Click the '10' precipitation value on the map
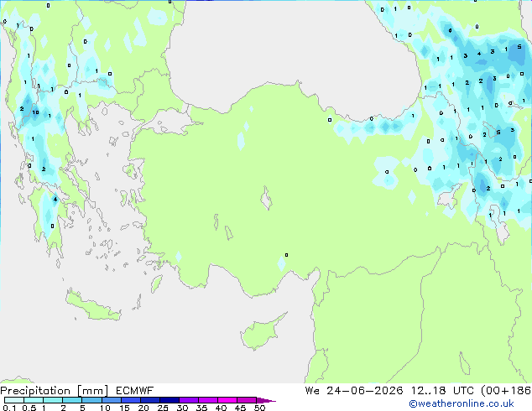This screenshot has height=411, width=532. click(35, 112)
